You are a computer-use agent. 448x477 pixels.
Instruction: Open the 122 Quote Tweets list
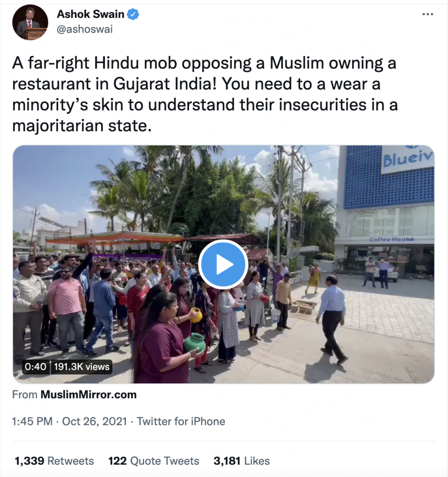click(x=153, y=461)
